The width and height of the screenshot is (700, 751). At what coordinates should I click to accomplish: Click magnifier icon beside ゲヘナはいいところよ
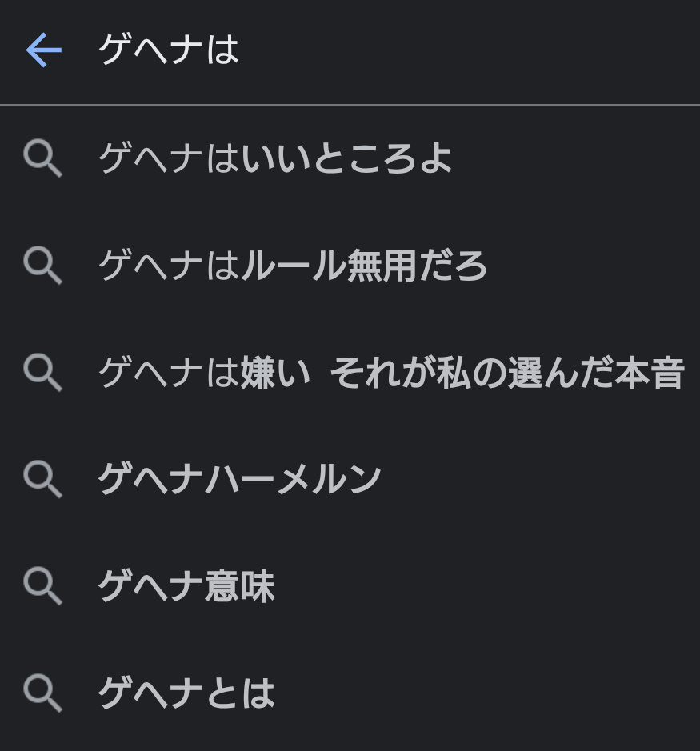42,158
